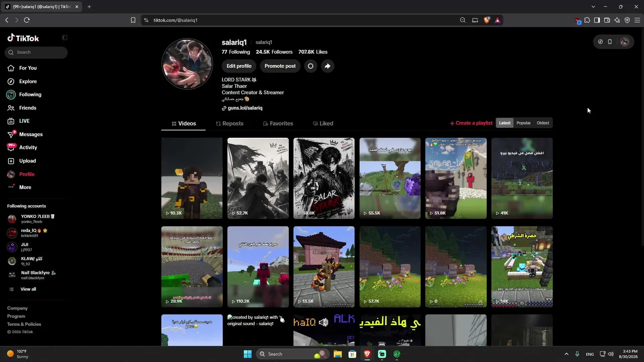Open the taskbar volume control

click(x=611, y=354)
